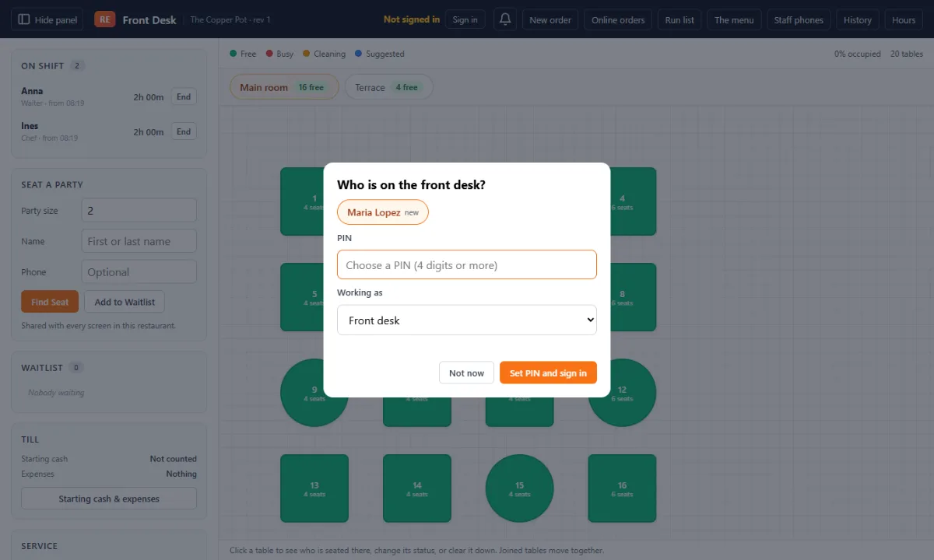The image size is (934, 560).
Task: Switch to the Main room tab
Action: tap(284, 87)
